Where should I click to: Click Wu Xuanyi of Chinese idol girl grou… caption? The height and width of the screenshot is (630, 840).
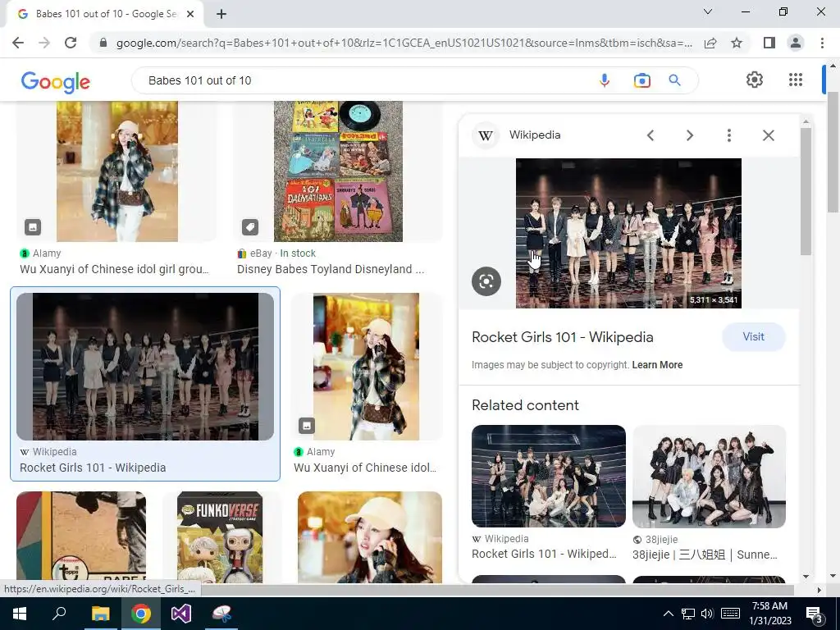pos(114,269)
